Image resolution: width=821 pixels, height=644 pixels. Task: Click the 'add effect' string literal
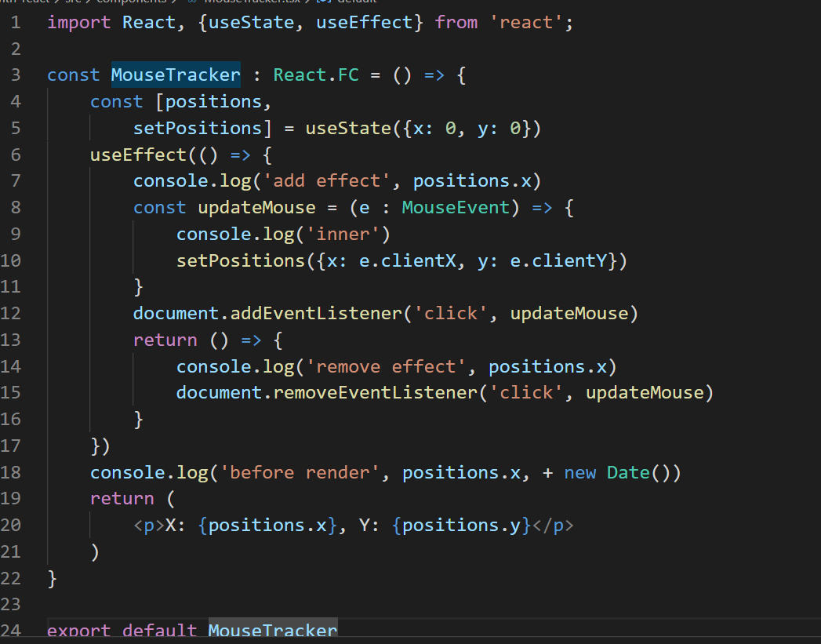pos(327,181)
